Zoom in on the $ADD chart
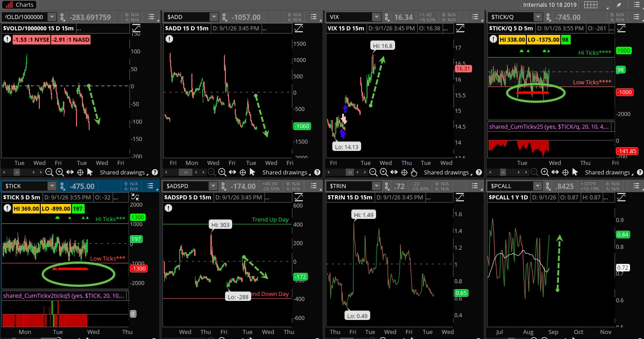The height and width of the screenshot is (339, 644). tap(222, 172)
